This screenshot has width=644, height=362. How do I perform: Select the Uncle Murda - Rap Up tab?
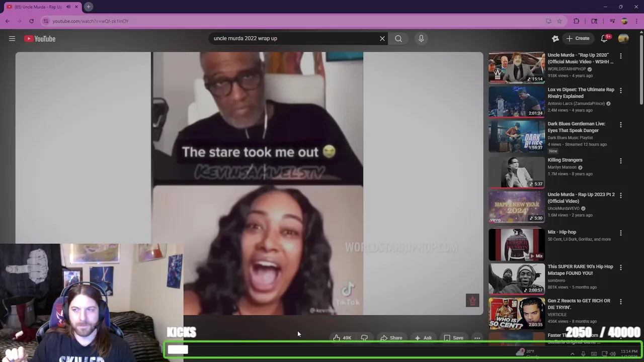[38, 7]
